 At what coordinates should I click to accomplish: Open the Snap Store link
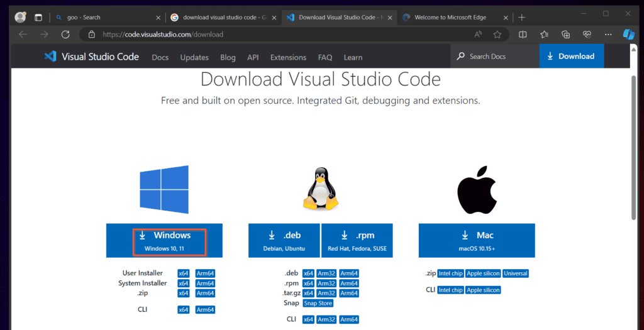click(318, 304)
